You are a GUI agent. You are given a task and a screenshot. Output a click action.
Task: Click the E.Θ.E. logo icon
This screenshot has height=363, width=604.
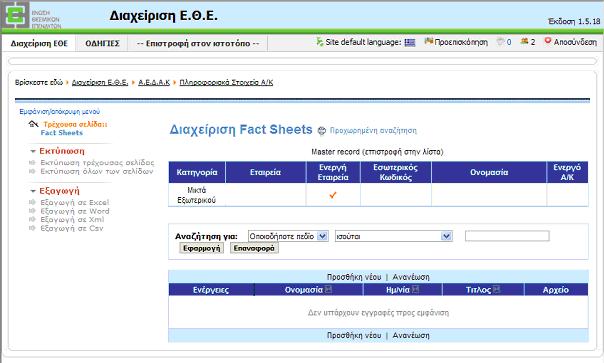[15, 15]
